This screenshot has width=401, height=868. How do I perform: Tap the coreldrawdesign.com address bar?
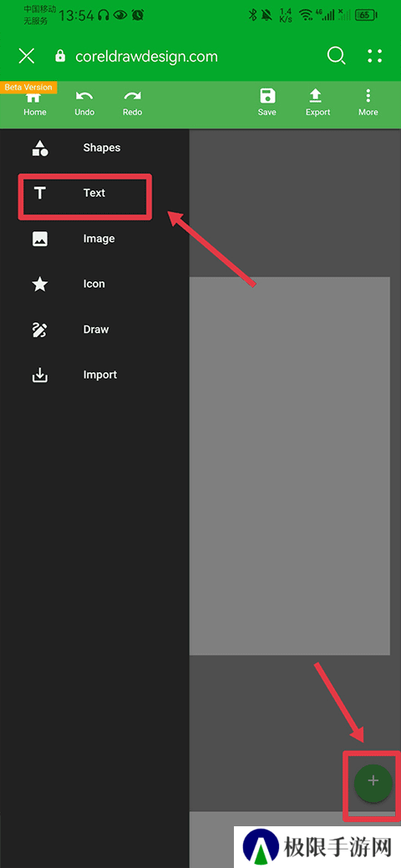pos(146,57)
